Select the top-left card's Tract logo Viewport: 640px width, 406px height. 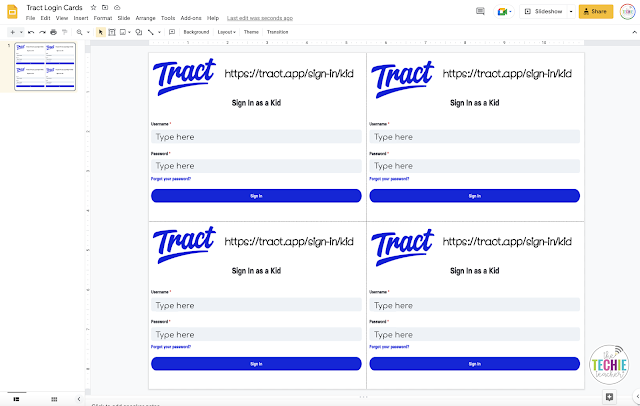184,76
